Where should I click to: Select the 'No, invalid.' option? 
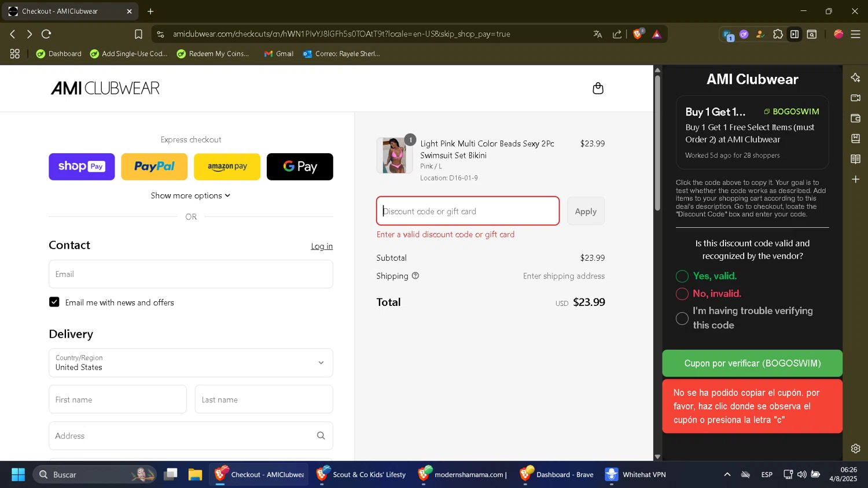pos(682,294)
